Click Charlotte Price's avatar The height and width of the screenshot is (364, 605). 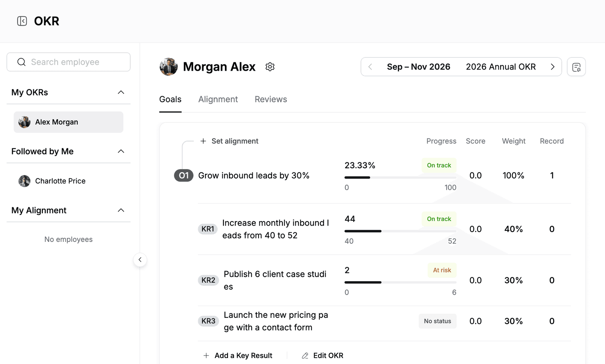(x=25, y=181)
